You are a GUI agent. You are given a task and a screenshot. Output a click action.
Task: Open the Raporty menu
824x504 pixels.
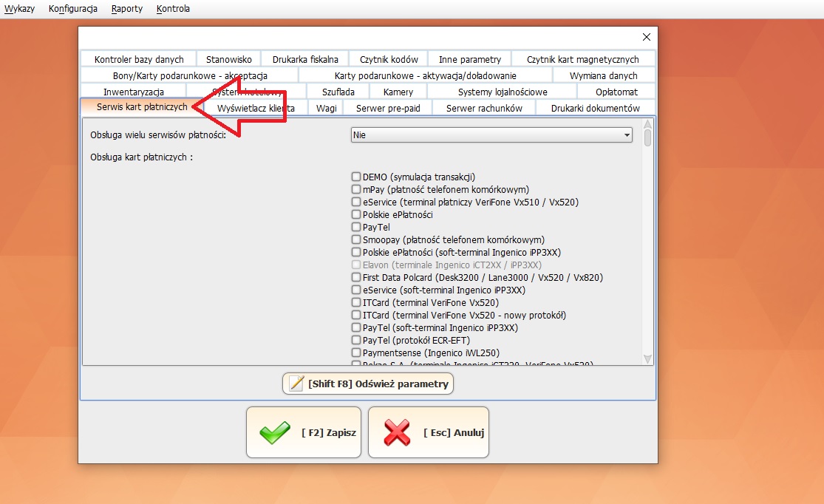click(x=126, y=8)
